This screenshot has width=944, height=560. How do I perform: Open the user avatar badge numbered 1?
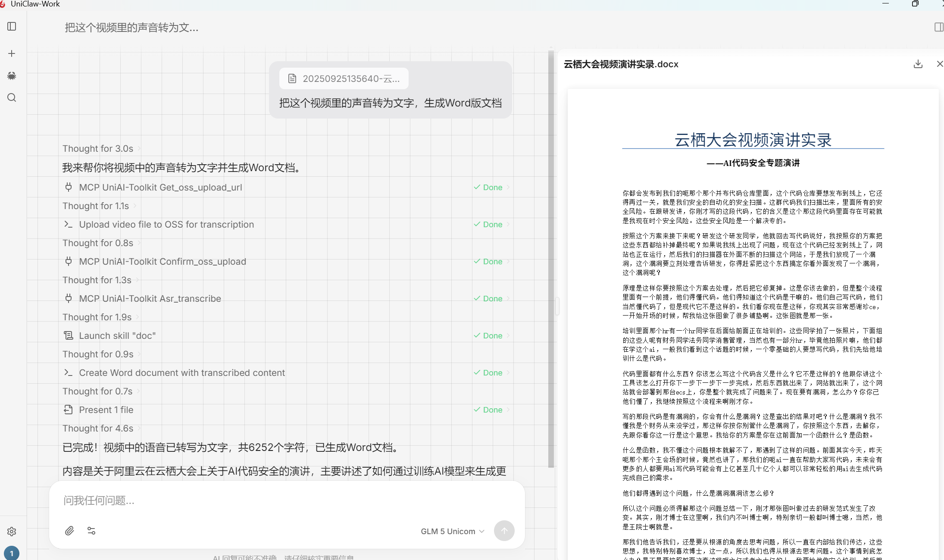click(12, 553)
